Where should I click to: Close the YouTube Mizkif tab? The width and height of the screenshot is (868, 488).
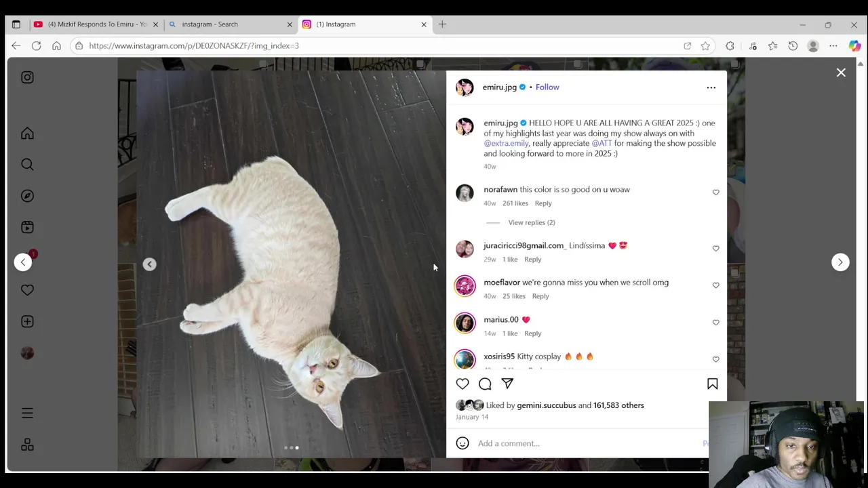(155, 24)
